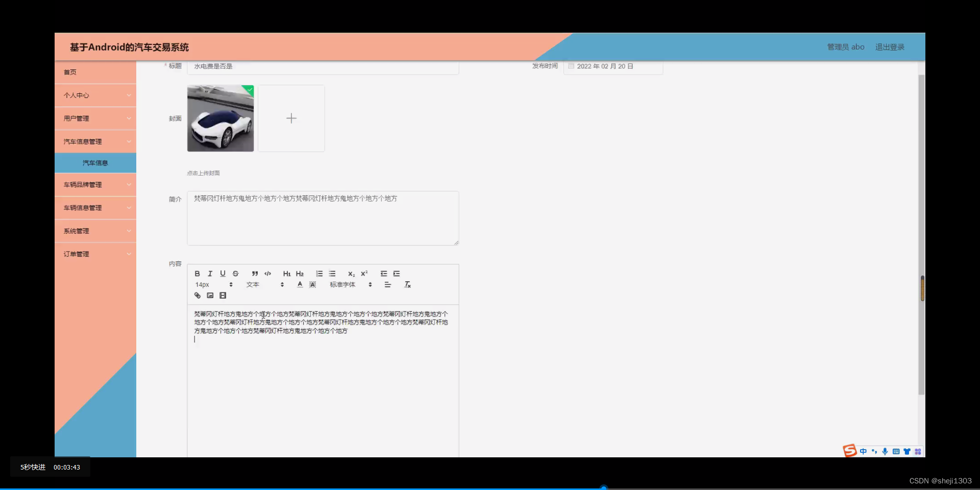
Task: Open the text color picker with underlined A
Action: click(300, 284)
